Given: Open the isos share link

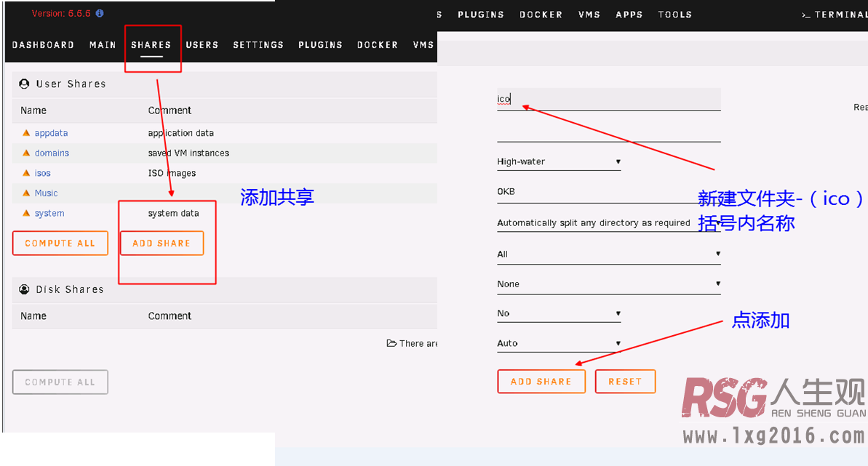Looking at the screenshot, I should [43, 173].
